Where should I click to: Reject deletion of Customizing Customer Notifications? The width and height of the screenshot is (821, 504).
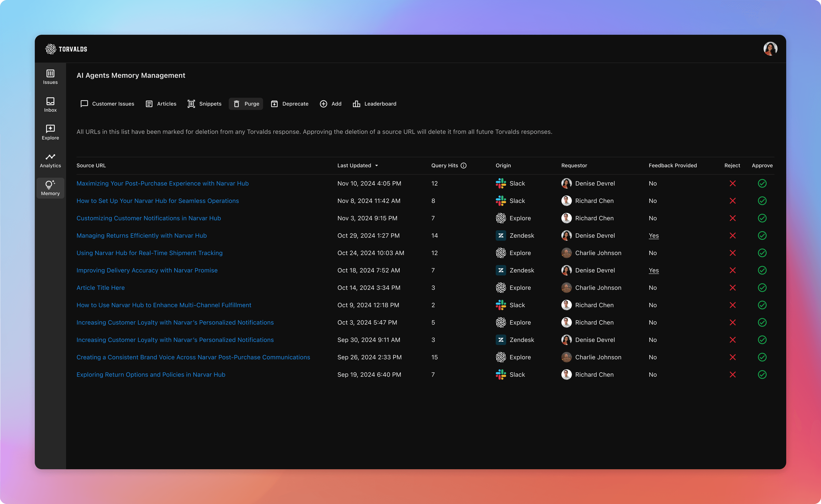point(733,218)
